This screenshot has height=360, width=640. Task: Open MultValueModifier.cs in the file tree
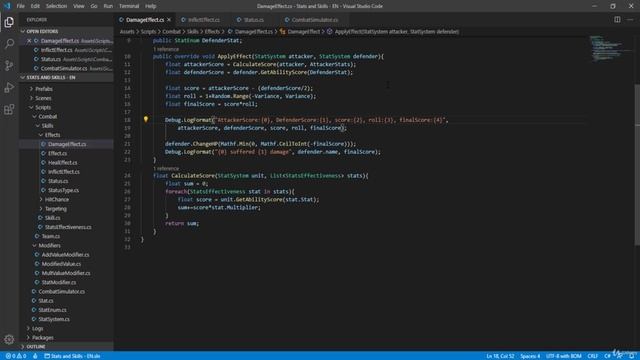click(x=66, y=273)
